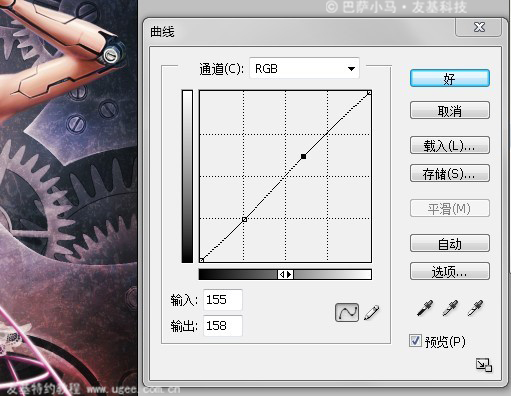Click the 取消 cancel button
511x396 pixels.
pyautogui.click(x=450, y=110)
